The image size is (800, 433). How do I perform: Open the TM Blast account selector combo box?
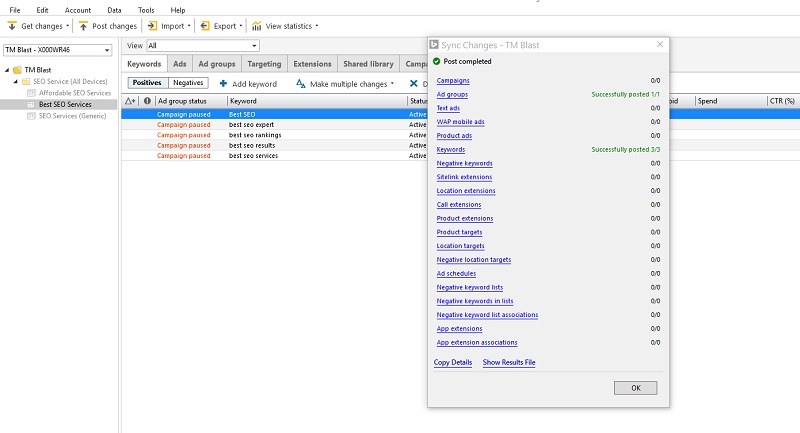58,50
